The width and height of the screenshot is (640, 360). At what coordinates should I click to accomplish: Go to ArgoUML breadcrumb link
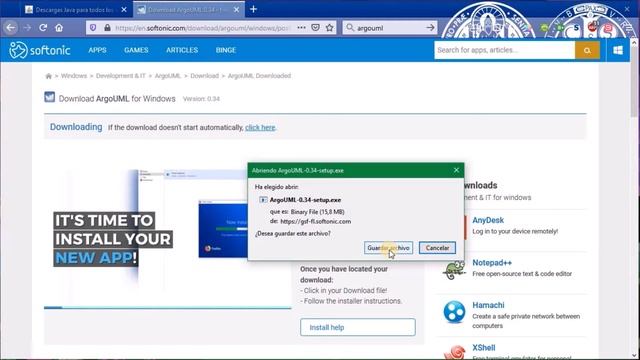(167, 76)
